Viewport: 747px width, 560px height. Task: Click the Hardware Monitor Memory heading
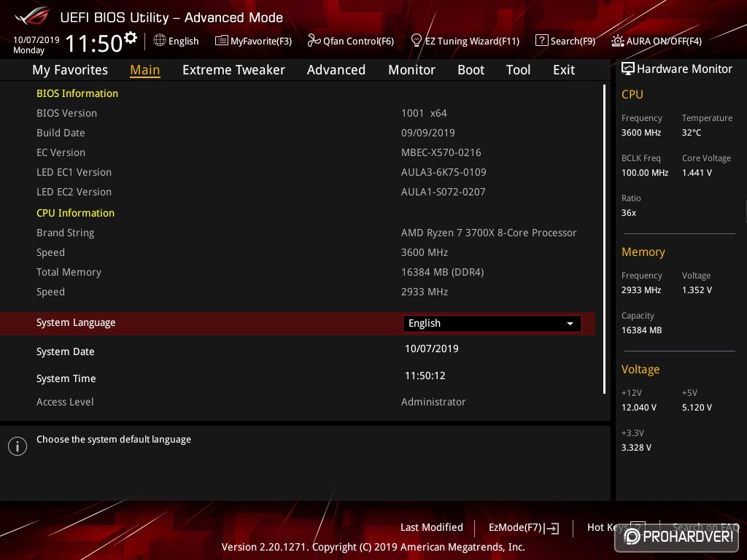coord(643,252)
